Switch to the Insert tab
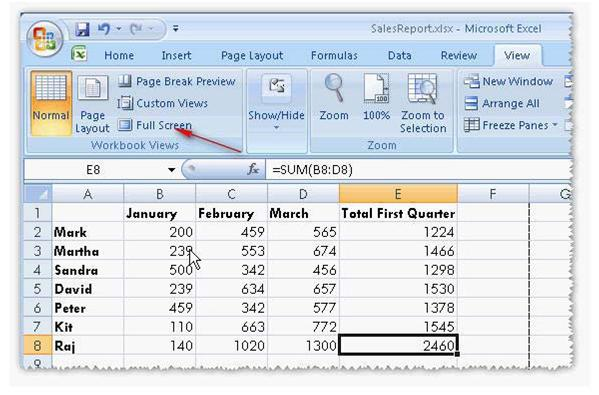Image resolution: width=599 pixels, height=395 pixels. point(176,56)
